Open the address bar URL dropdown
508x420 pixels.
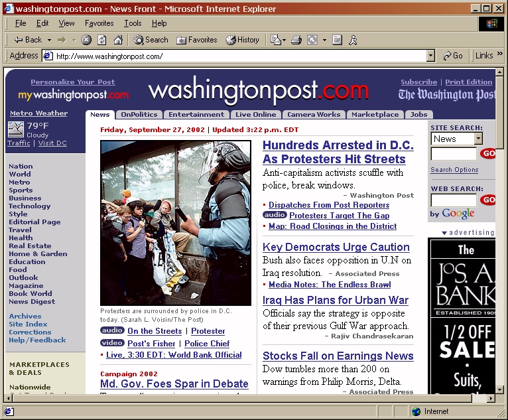coord(430,56)
